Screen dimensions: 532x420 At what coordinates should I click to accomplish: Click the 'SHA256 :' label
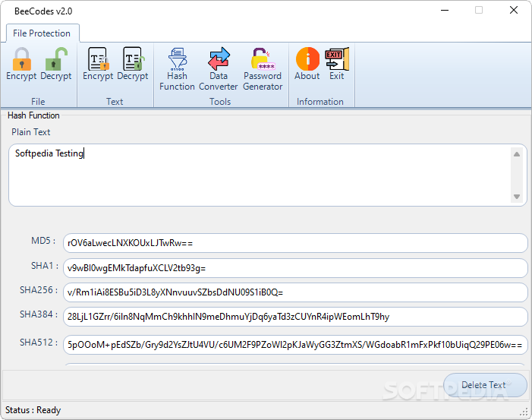click(39, 290)
